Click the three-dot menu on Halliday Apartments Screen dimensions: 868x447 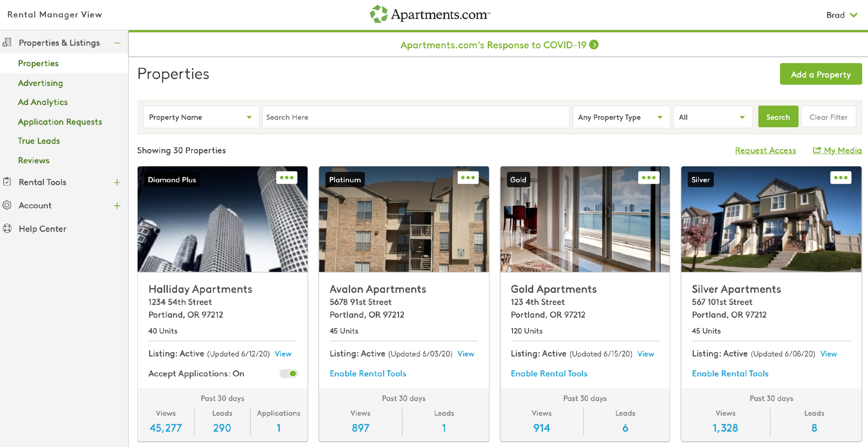[286, 178]
